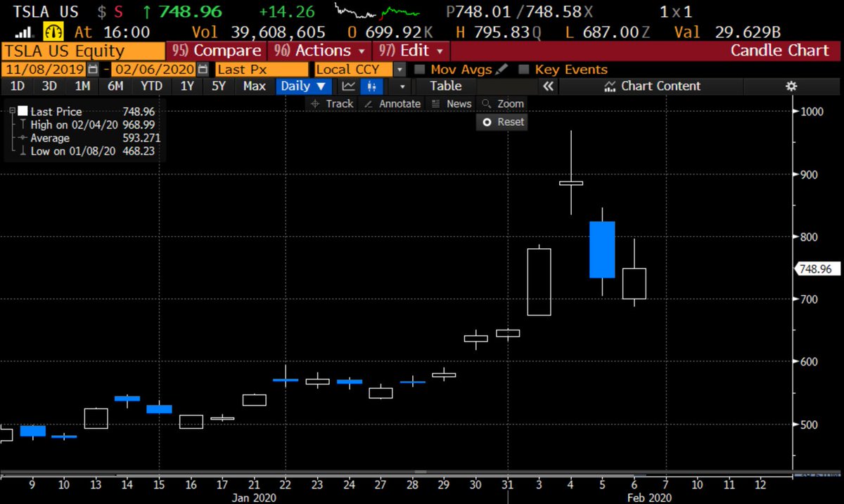Select the YTD range tab
This screenshot has width=844, height=504.
click(x=151, y=86)
